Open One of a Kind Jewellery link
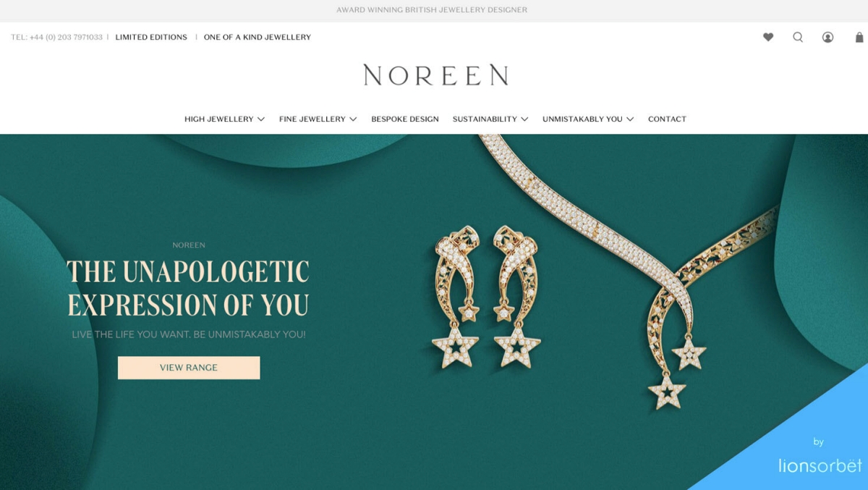Viewport: 868px width, 490px height. coord(258,37)
